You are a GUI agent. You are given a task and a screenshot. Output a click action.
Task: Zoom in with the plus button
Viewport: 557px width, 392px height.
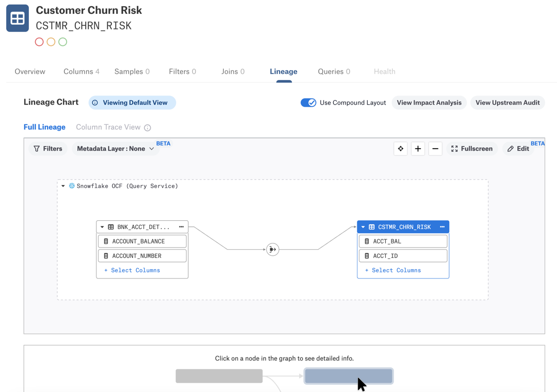[418, 149]
